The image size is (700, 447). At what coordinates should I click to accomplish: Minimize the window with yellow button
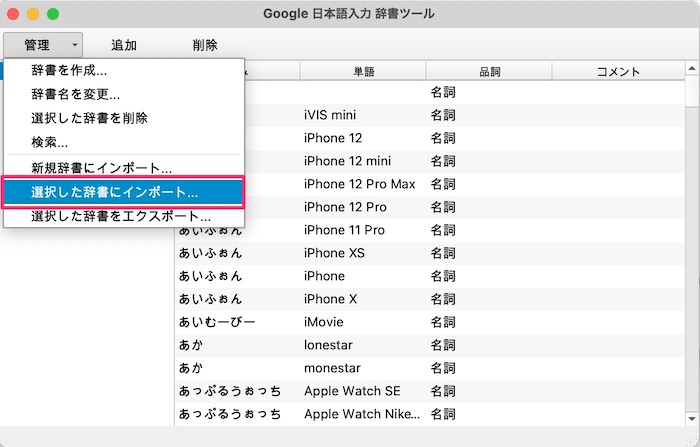[33, 14]
